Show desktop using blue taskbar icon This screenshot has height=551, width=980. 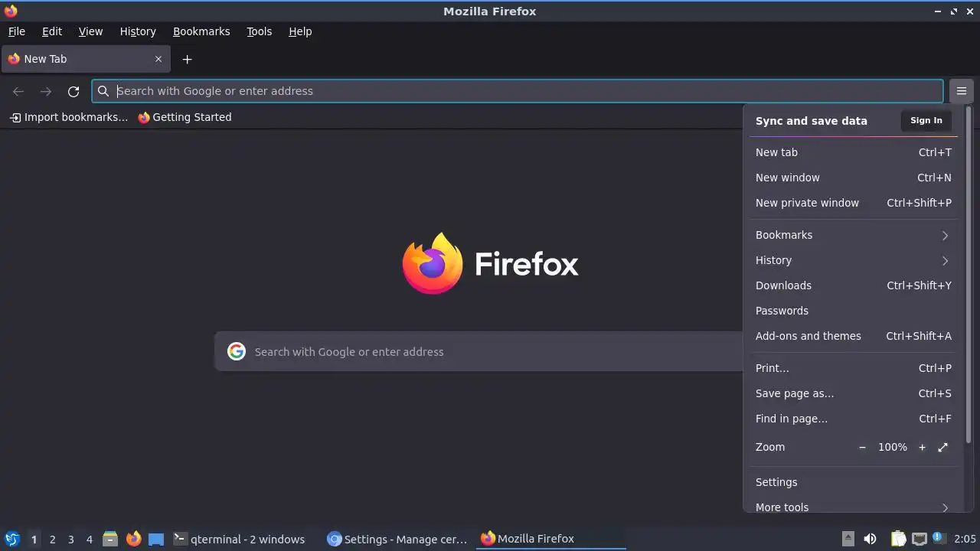156,539
